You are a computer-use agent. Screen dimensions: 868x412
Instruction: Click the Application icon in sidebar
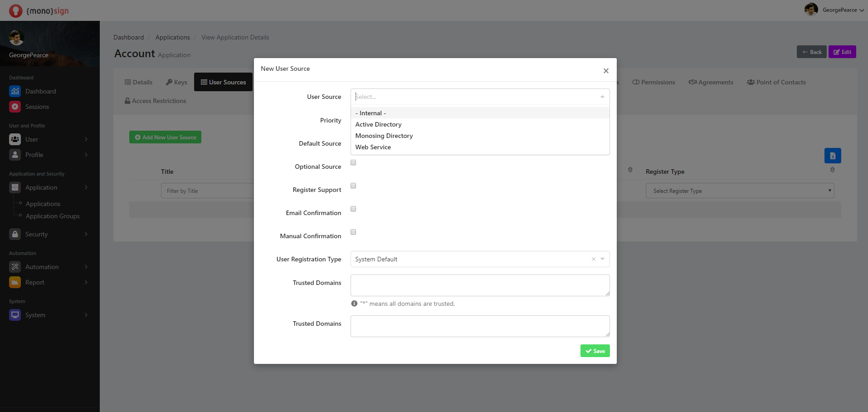click(x=15, y=187)
